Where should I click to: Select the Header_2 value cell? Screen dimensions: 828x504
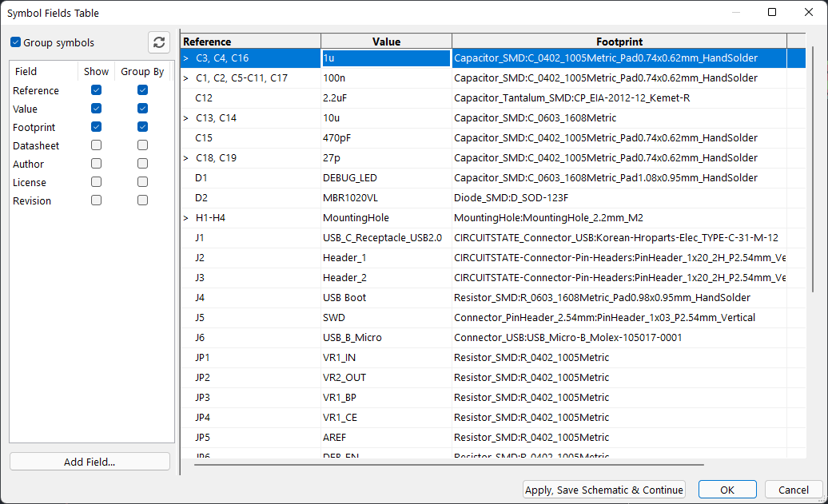pyautogui.click(x=386, y=278)
